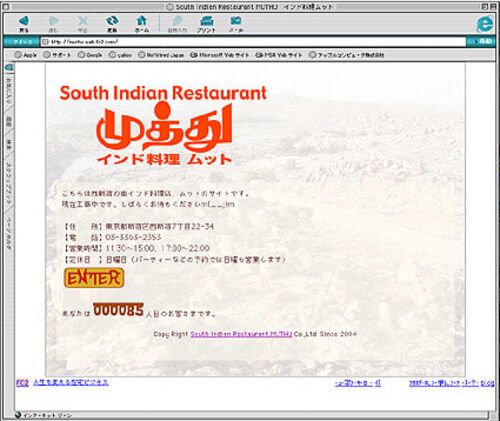Image resolution: width=500 pixels, height=421 pixels.
Task: Click the Stop (X) toolbar button
Action: coord(83,24)
